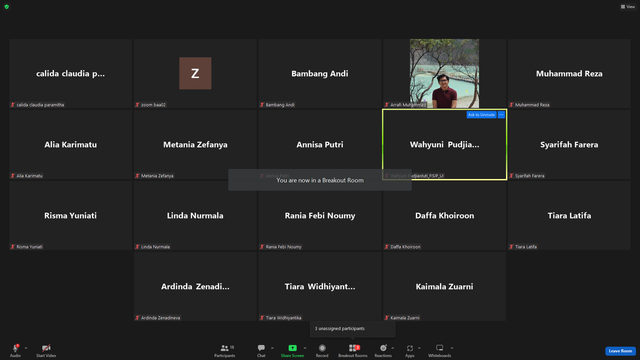The height and width of the screenshot is (360, 640).
Task: Open the Apps panel
Action: (410, 350)
